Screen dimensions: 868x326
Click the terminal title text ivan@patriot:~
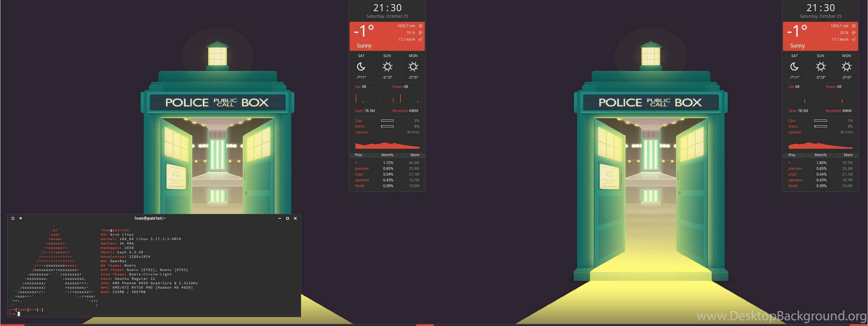[x=150, y=218]
